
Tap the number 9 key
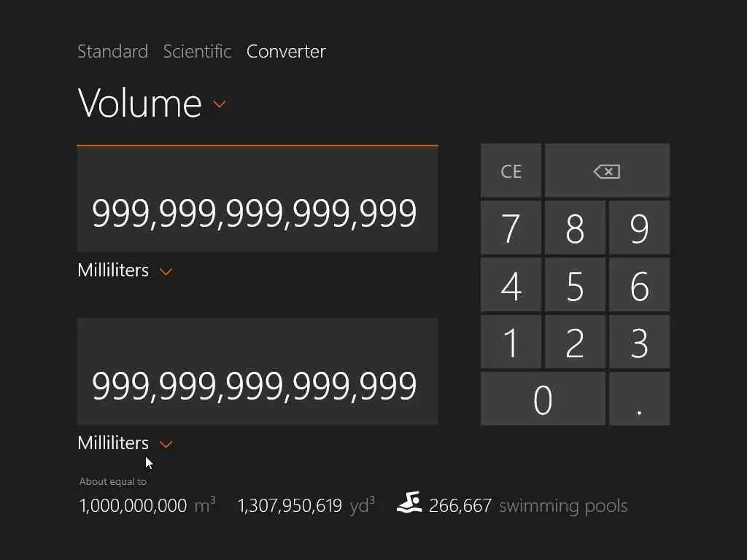pos(639,228)
